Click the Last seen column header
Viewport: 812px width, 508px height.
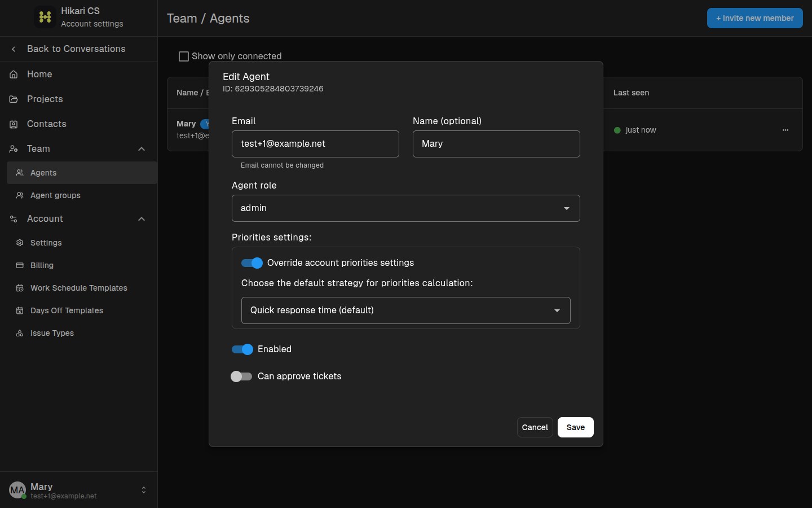(x=631, y=93)
